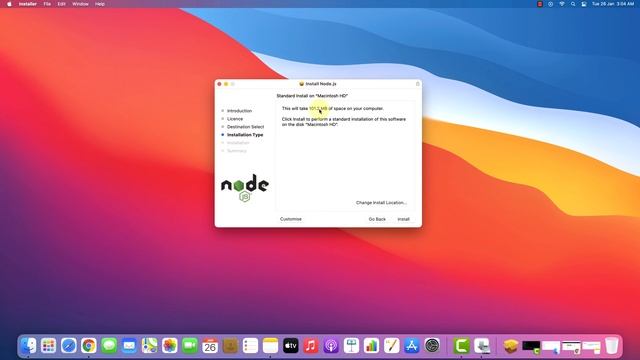This screenshot has height=360, width=640.
Task: Open FaceTime from the Dock
Action: 190,346
